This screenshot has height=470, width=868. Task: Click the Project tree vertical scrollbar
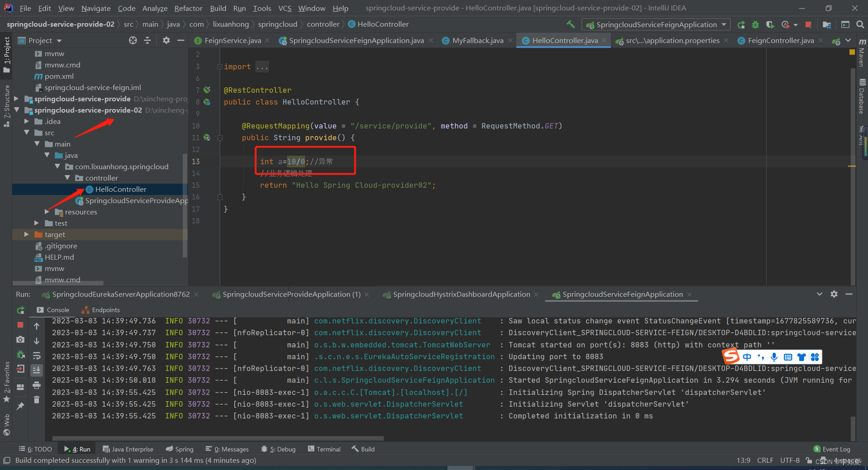[x=184, y=206]
